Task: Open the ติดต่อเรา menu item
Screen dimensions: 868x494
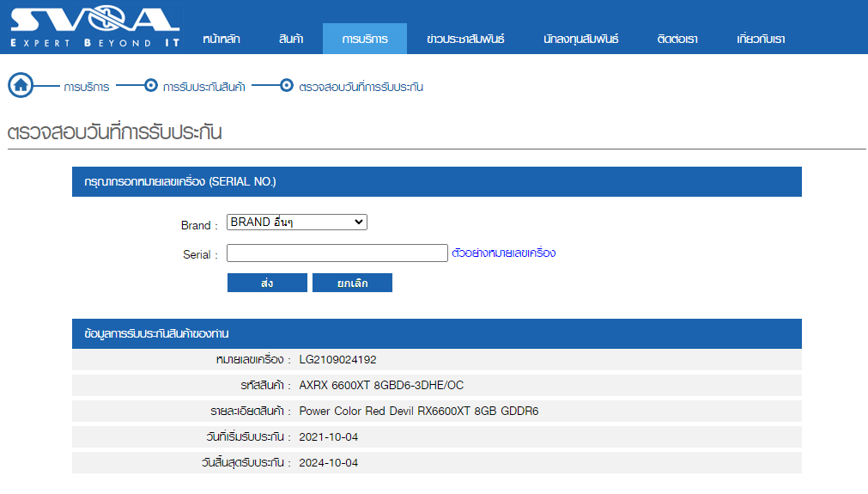Action: point(677,39)
